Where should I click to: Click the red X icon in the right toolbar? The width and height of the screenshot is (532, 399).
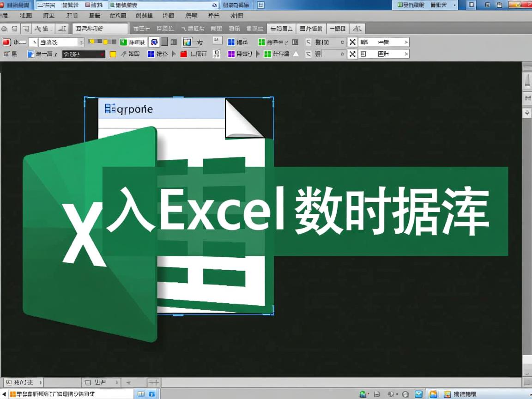pyautogui.click(x=352, y=42)
